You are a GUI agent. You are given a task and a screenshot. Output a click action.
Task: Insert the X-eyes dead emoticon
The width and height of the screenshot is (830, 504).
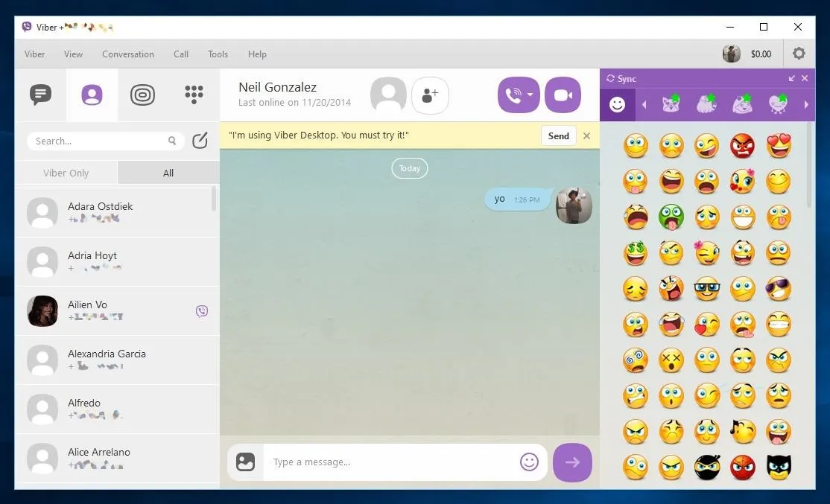coord(671,360)
